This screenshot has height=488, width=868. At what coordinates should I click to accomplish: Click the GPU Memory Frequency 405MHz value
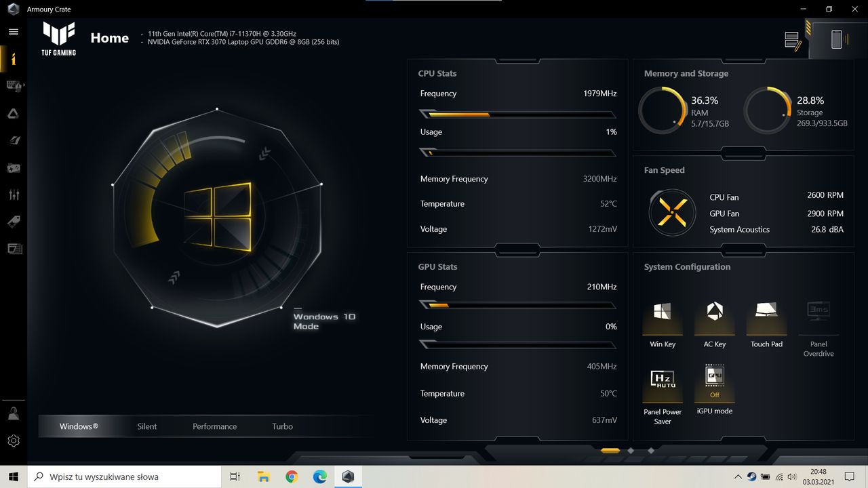(x=601, y=367)
